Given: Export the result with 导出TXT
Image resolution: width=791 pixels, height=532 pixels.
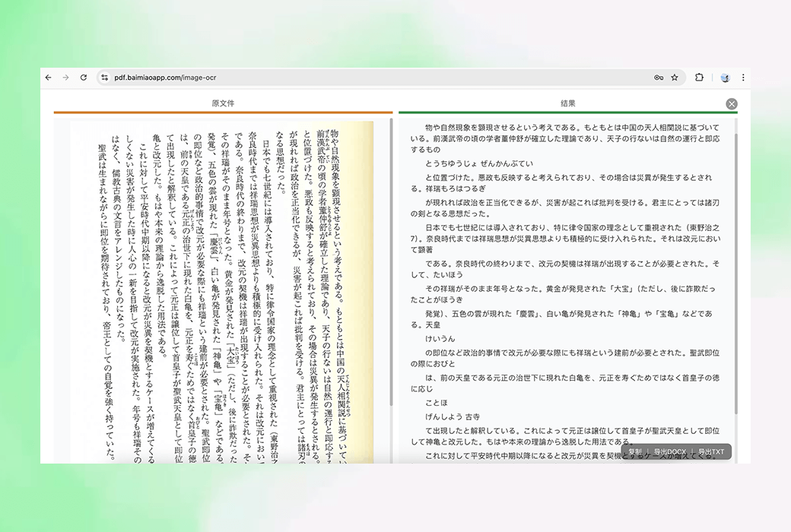Looking at the screenshot, I should point(711,452).
